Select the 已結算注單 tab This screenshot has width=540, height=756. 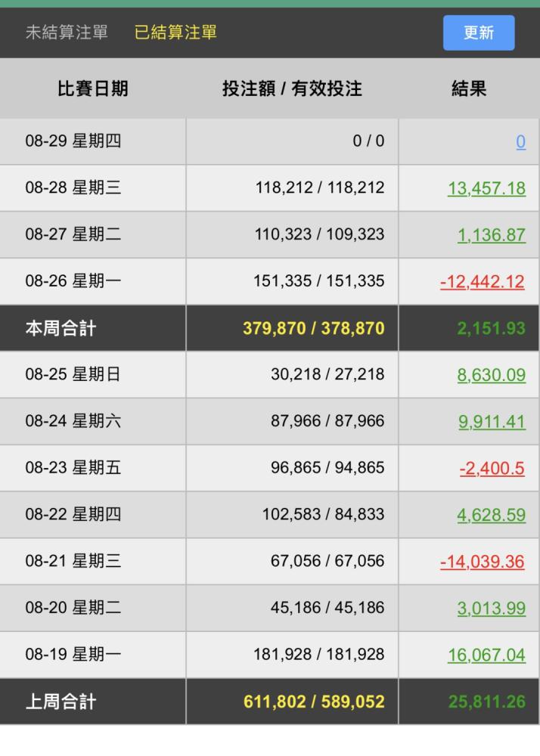(175, 33)
